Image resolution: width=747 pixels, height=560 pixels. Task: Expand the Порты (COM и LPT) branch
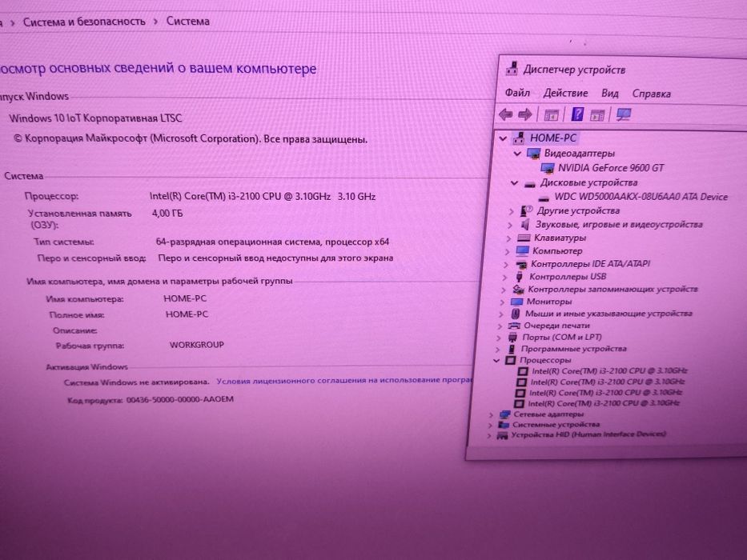pos(499,338)
